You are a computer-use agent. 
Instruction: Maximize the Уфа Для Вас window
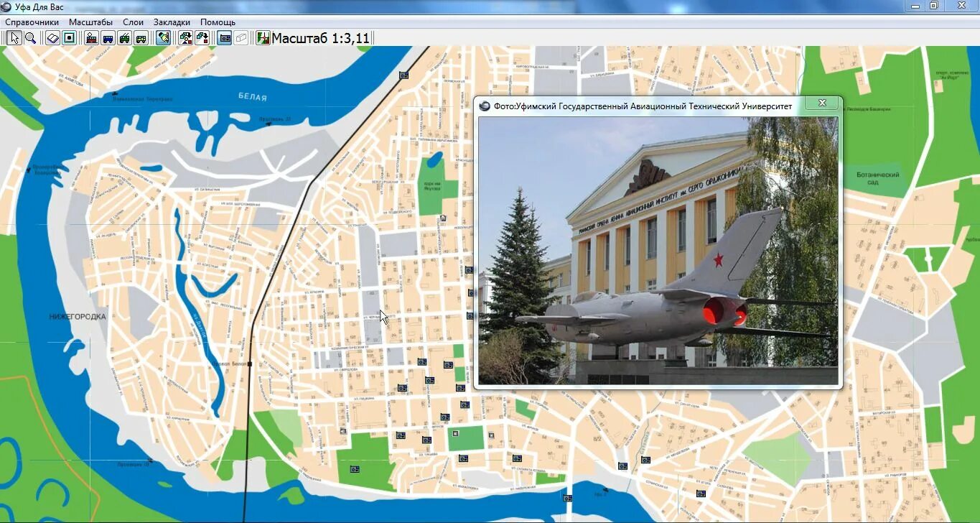click(933, 6)
